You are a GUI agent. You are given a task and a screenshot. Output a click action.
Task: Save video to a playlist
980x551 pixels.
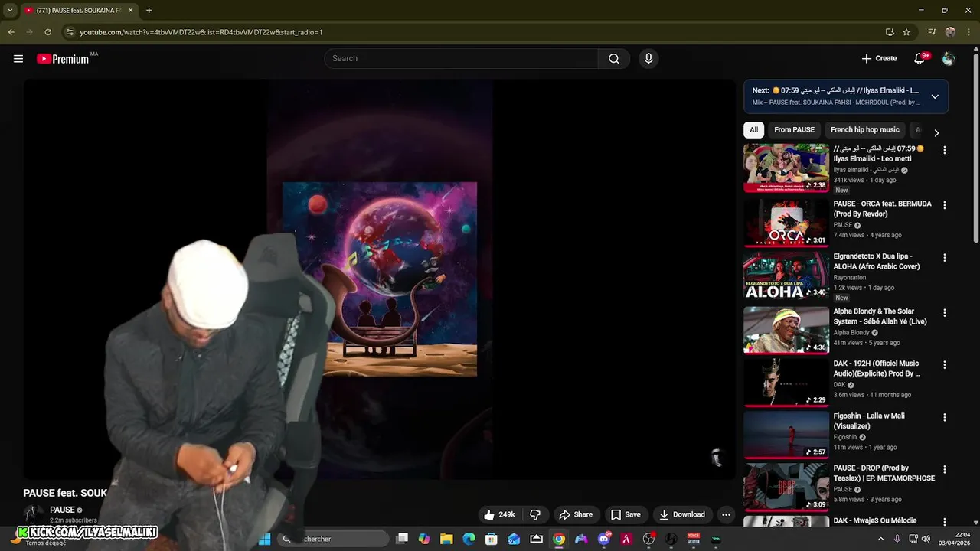coord(626,514)
